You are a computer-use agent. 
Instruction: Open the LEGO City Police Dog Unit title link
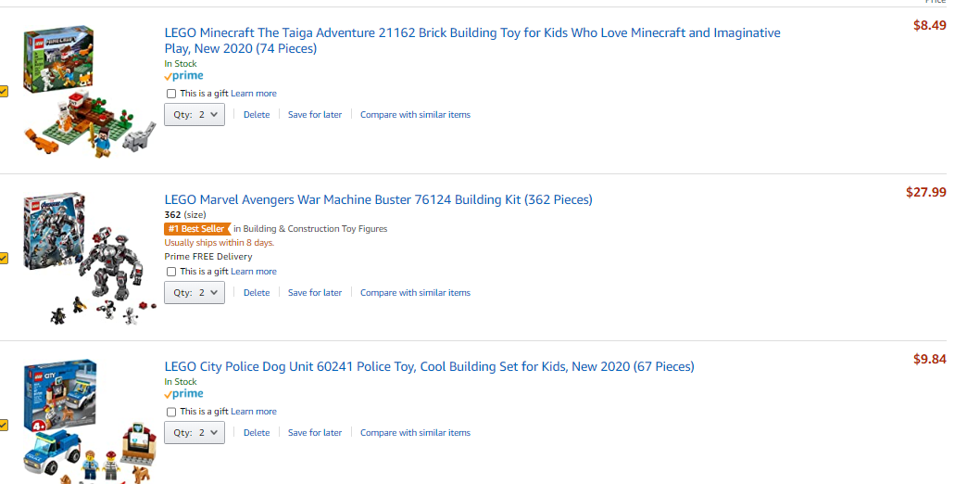430,366
